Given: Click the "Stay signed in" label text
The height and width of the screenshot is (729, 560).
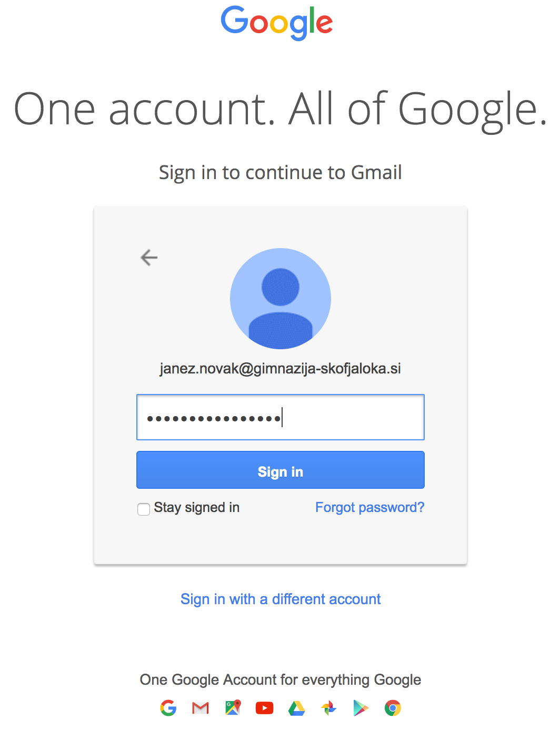Looking at the screenshot, I should coord(197,508).
